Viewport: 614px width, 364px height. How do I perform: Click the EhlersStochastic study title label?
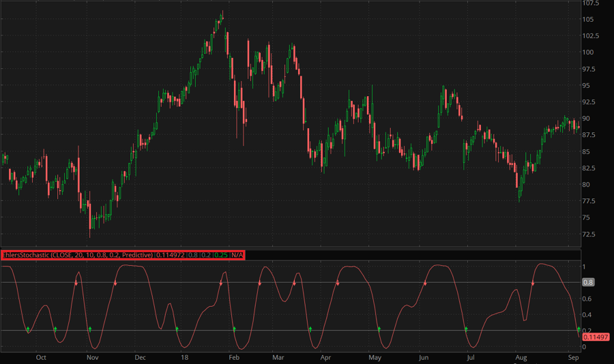point(78,255)
